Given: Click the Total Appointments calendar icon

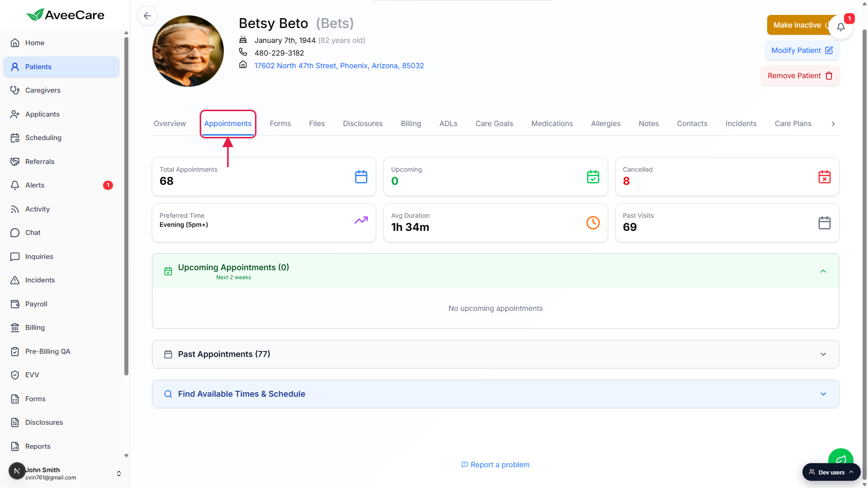Looking at the screenshot, I should [x=361, y=177].
